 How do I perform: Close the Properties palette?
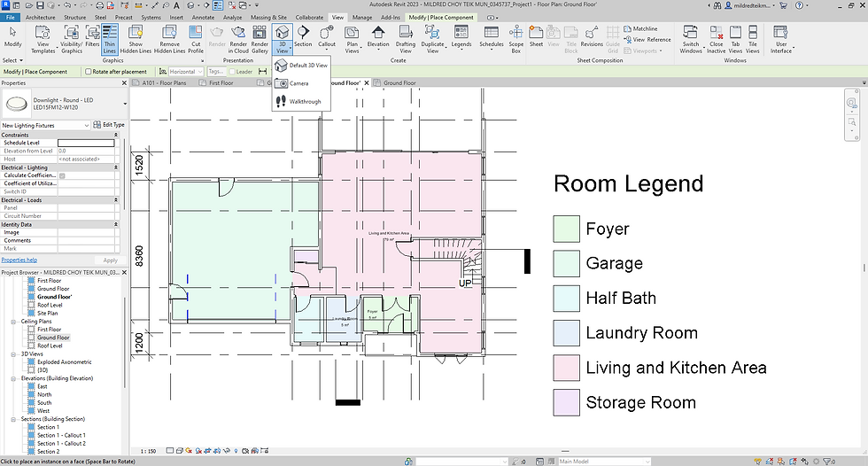click(x=124, y=83)
